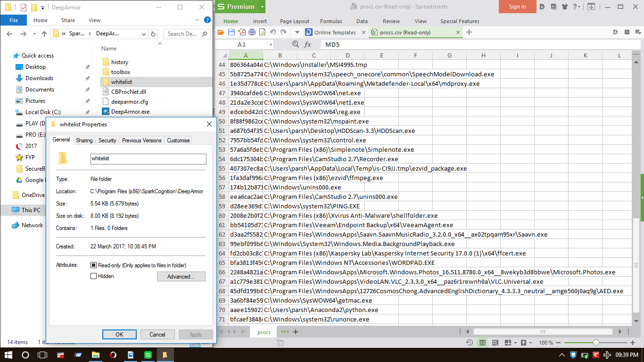Click the formula bar showing MD5
The image size is (644, 362).
point(481,44)
